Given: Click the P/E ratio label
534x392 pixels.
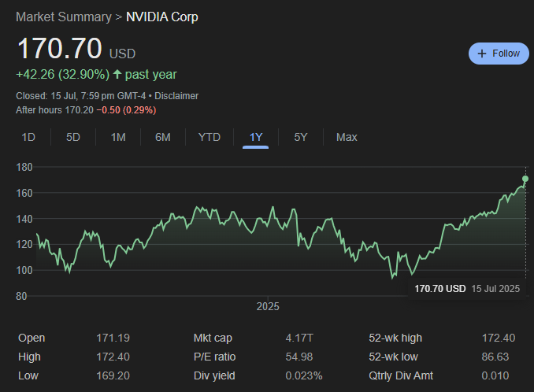Looking at the screenshot, I should [214, 357].
